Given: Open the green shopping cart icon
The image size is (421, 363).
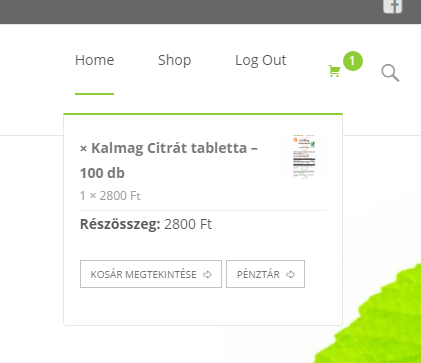Looking at the screenshot, I should click(334, 71).
